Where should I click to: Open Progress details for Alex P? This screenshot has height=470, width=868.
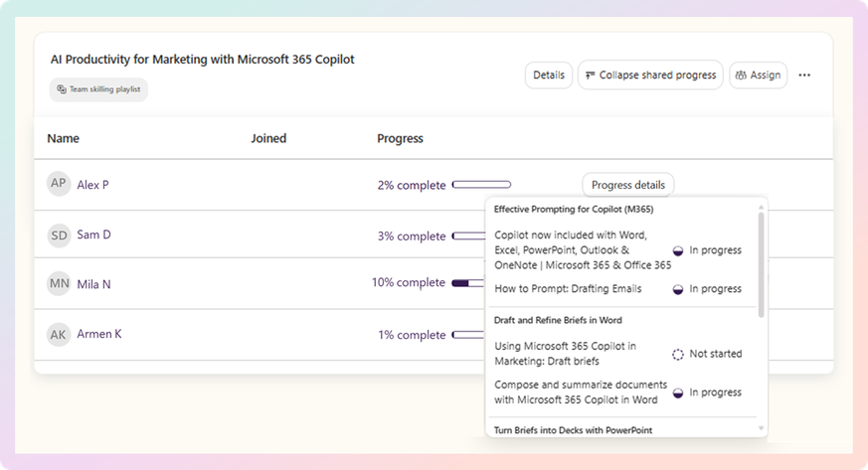pyautogui.click(x=627, y=185)
